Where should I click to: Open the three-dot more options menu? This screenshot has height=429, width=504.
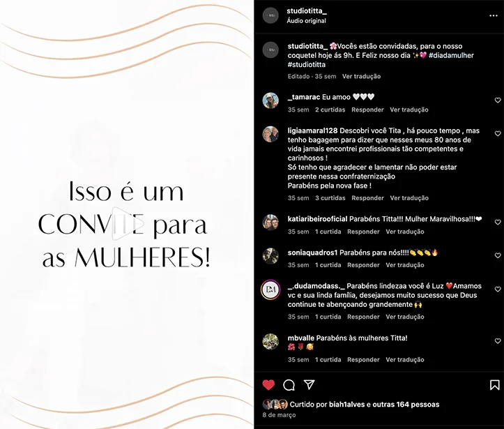point(494,16)
